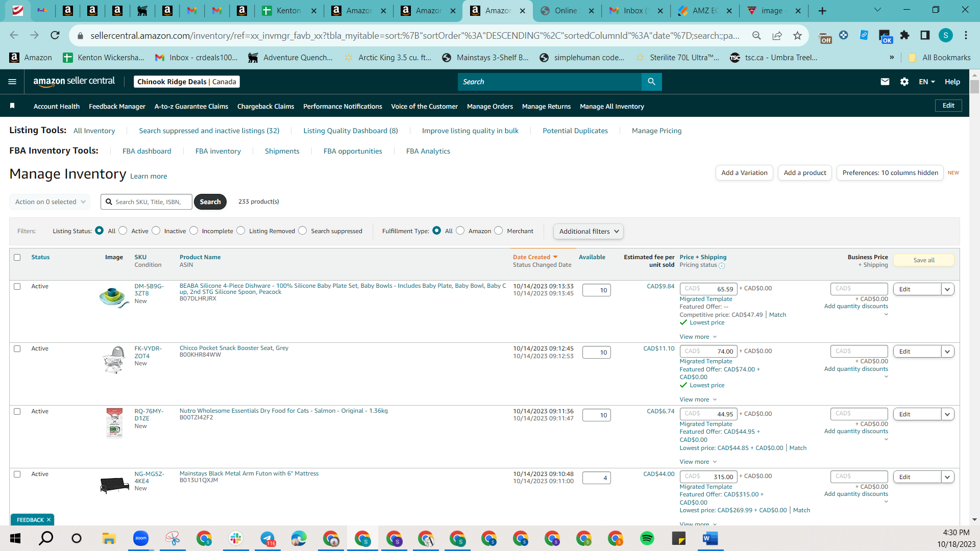This screenshot has width=980, height=551.
Task: Expand Edit dropdown arrow for Mainstays Futon row
Action: pyautogui.click(x=947, y=477)
